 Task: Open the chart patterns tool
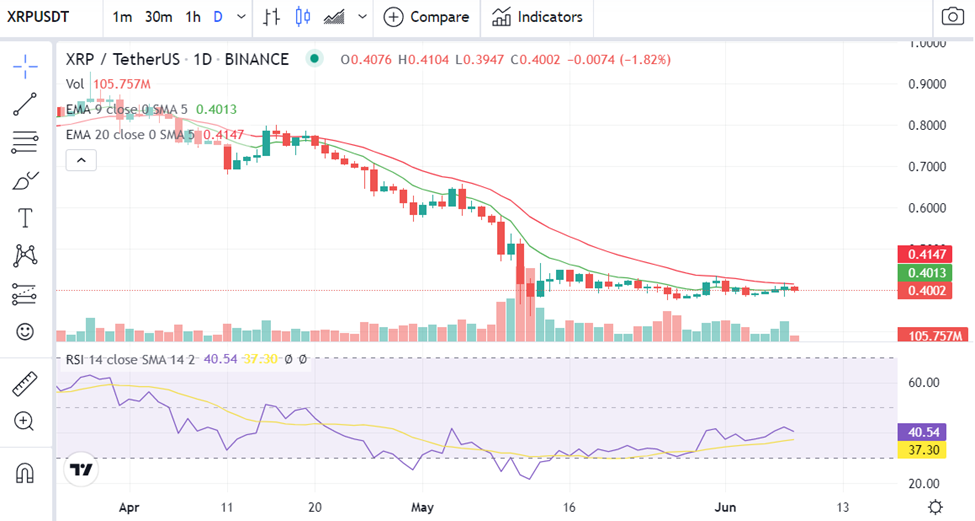tap(25, 256)
